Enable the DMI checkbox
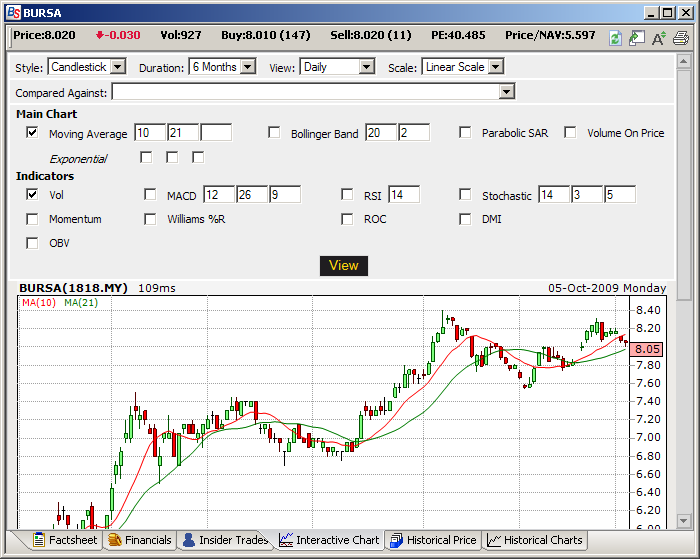700x559 pixels. 465,219
